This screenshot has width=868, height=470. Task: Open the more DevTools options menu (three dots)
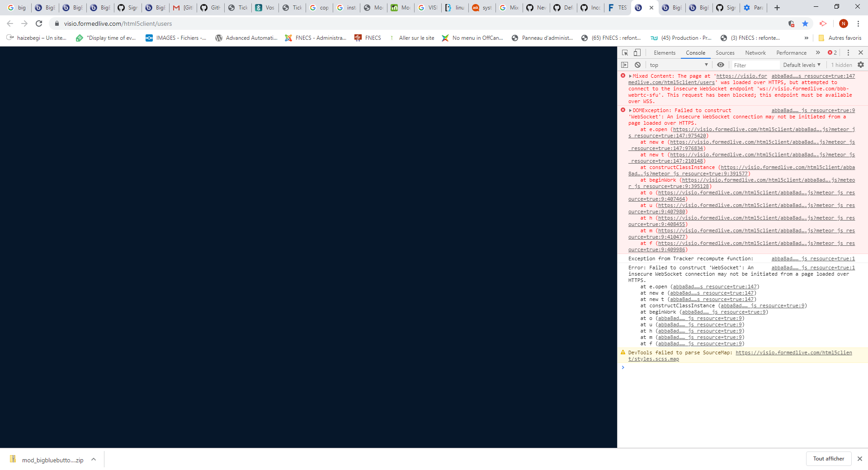[848, 53]
